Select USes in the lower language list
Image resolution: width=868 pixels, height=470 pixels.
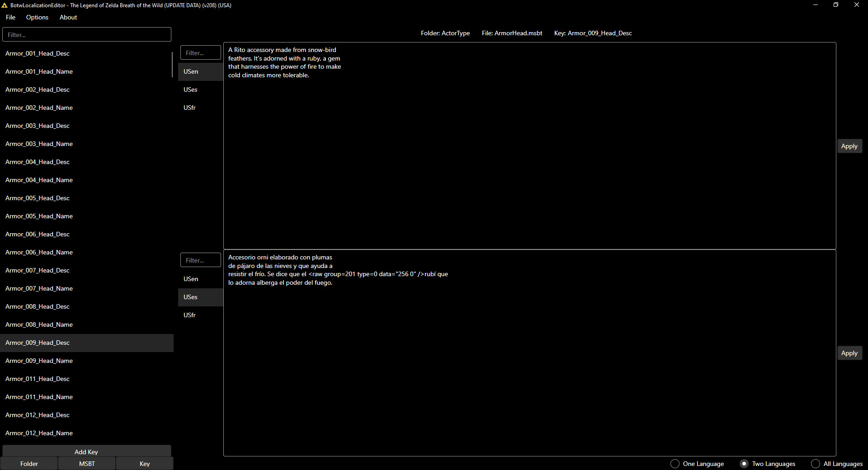(201, 297)
